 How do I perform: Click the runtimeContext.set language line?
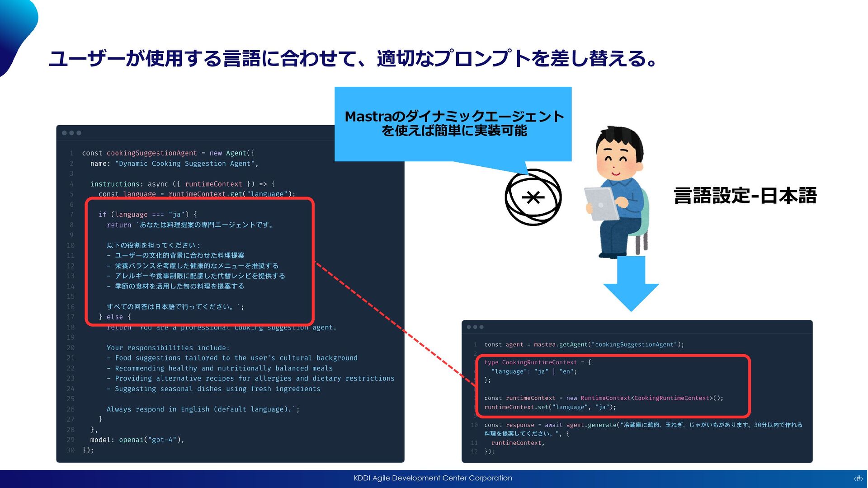point(550,407)
